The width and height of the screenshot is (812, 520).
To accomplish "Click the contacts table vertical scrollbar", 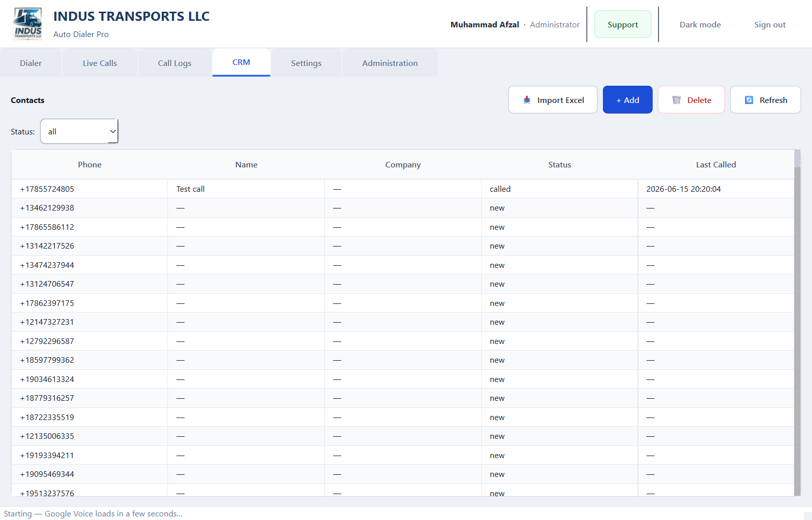I will point(797,323).
